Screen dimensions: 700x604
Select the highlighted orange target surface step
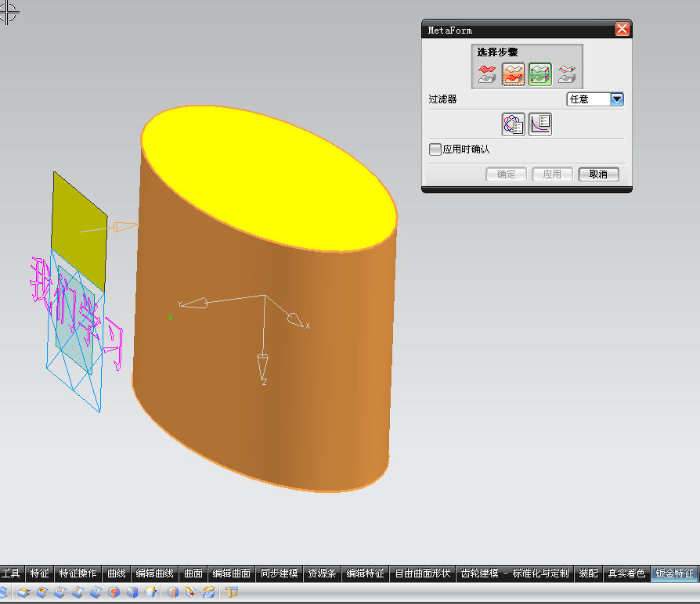click(514, 74)
